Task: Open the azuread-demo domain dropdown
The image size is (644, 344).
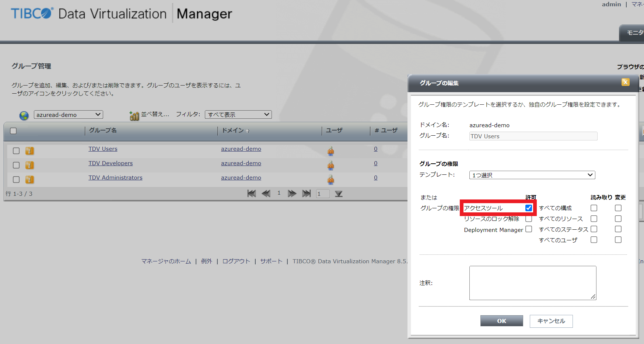Action: point(69,115)
